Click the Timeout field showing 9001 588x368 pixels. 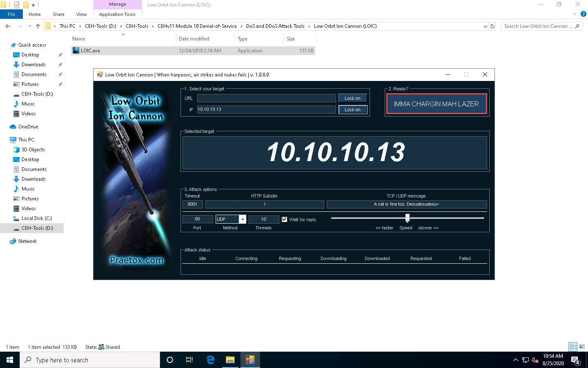pyautogui.click(x=192, y=204)
